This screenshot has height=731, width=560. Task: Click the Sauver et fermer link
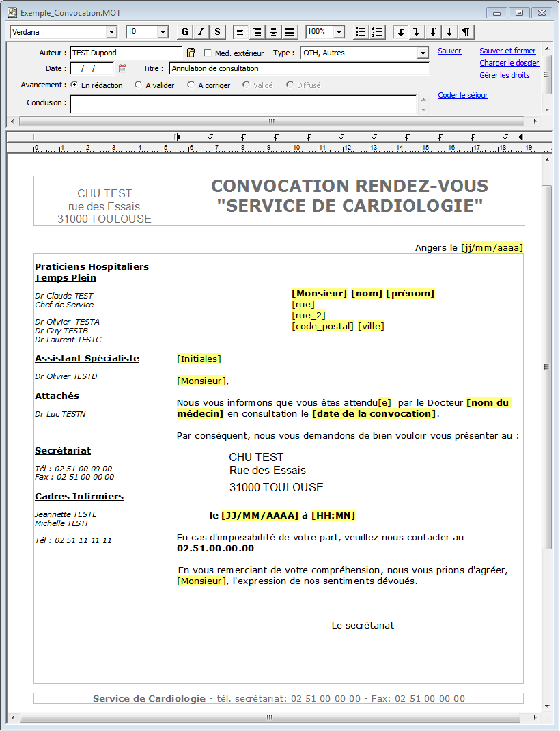click(508, 51)
